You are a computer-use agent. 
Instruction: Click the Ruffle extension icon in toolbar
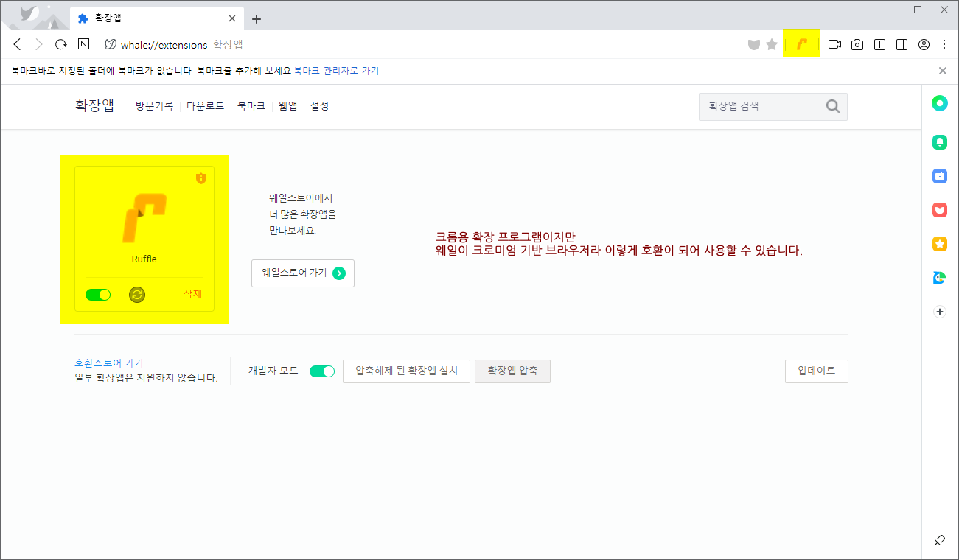tap(803, 45)
